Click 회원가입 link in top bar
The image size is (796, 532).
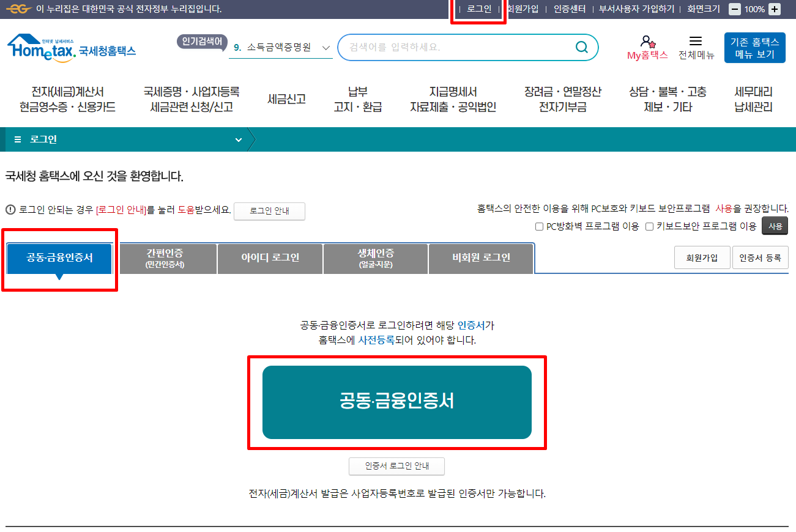coord(522,9)
